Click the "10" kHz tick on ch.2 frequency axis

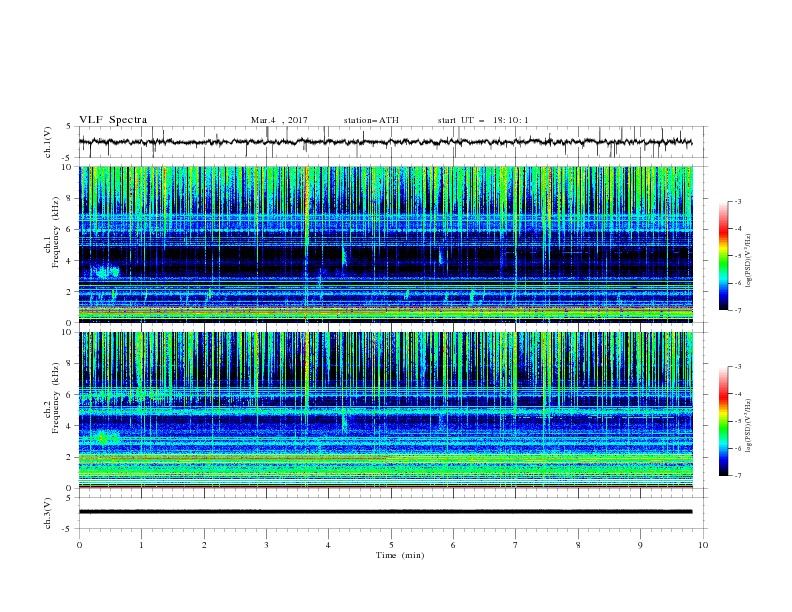click(66, 332)
